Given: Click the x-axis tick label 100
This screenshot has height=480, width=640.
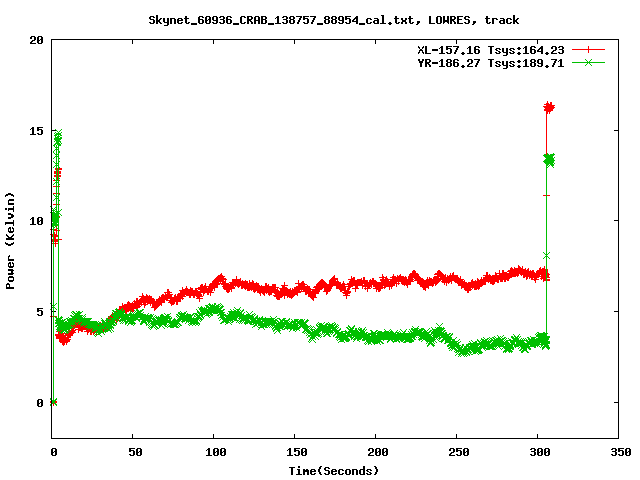Looking at the screenshot, I should tap(216, 452).
